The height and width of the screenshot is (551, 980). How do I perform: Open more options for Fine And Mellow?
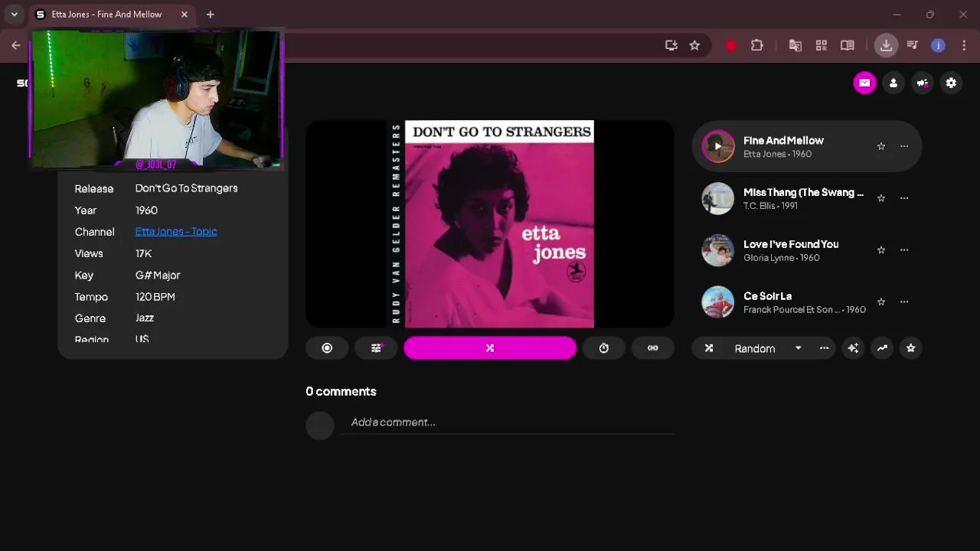904,146
